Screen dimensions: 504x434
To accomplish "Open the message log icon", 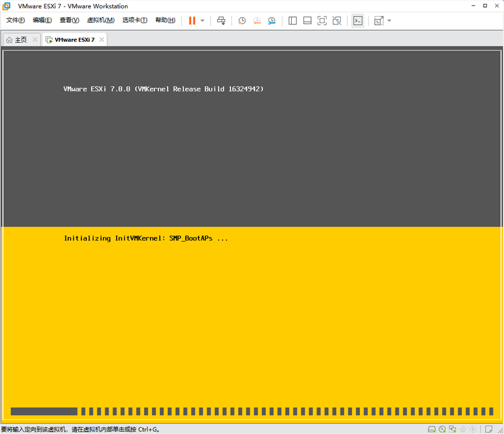I will click(489, 429).
